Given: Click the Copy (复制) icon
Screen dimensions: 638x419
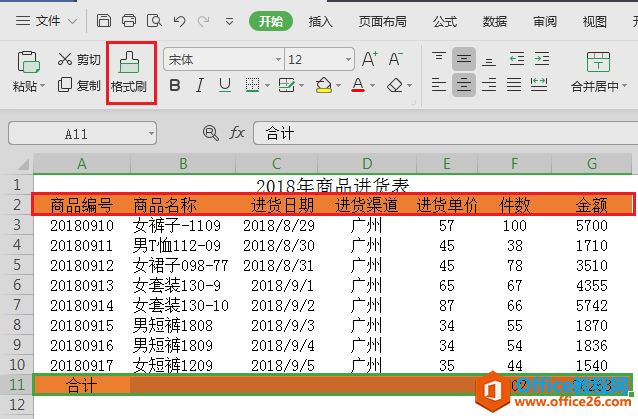Looking at the screenshot, I should [x=65, y=85].
